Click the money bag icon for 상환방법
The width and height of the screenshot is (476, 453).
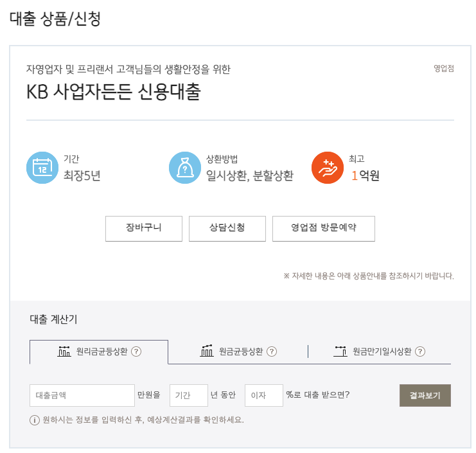coord(185,168)
